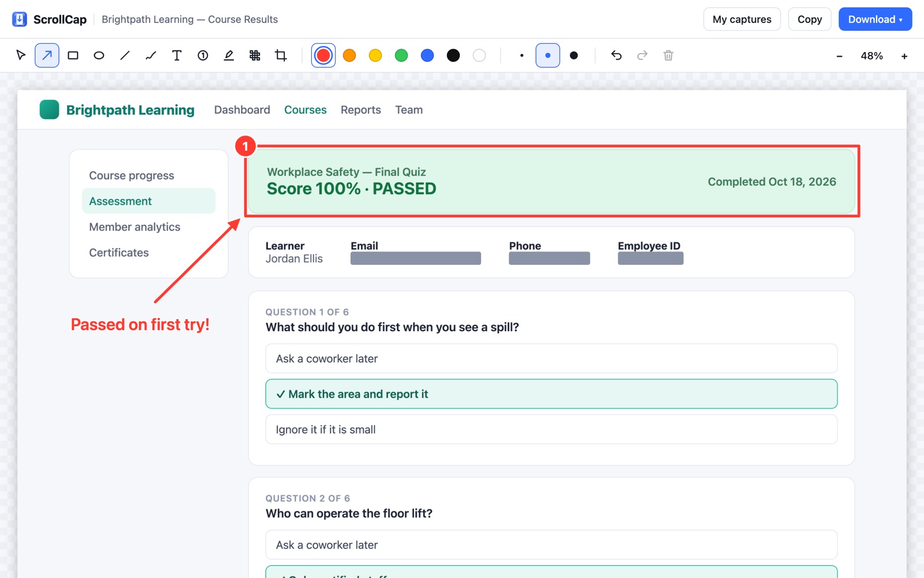Image resolution: width=924 pixels, height=578 pixels.
Task: Select answer 'Ignore it if it is small'
Action: [552, 429]
